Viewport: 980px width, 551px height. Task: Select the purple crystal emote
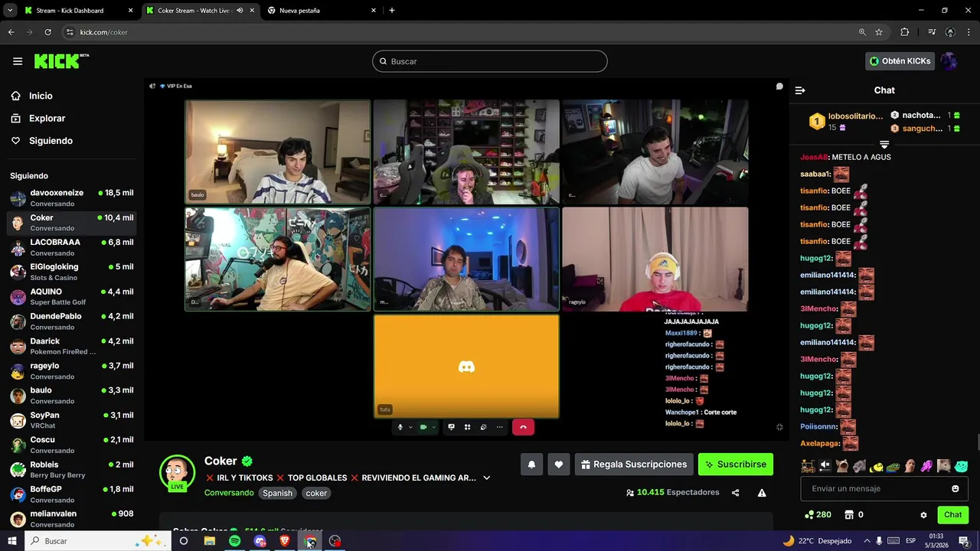pos(927,466)
